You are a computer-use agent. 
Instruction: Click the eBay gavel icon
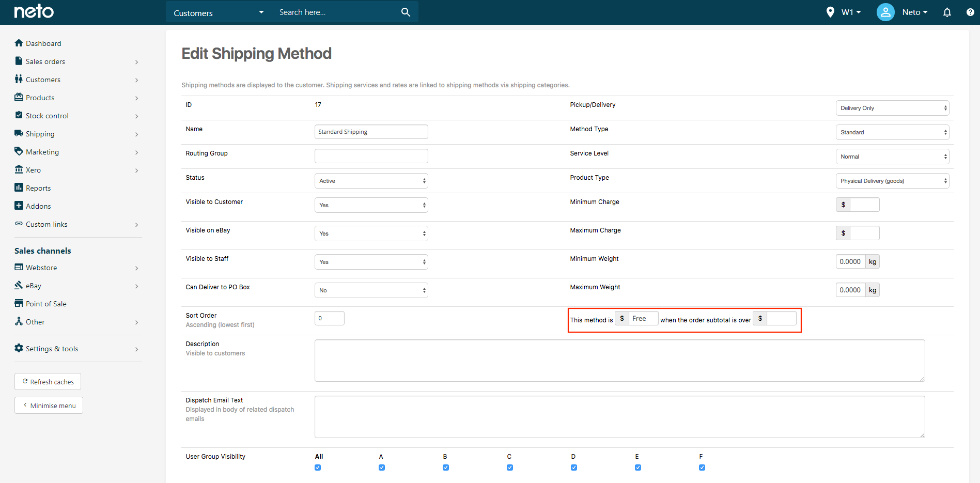click(x=19, y=285)
